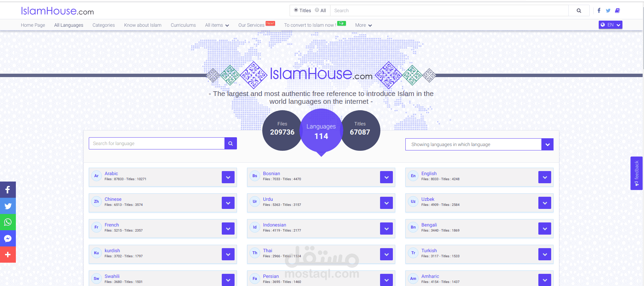Select the Titles radio button
644x286 pixels.
pyautogui.click(x=296, y=10)
